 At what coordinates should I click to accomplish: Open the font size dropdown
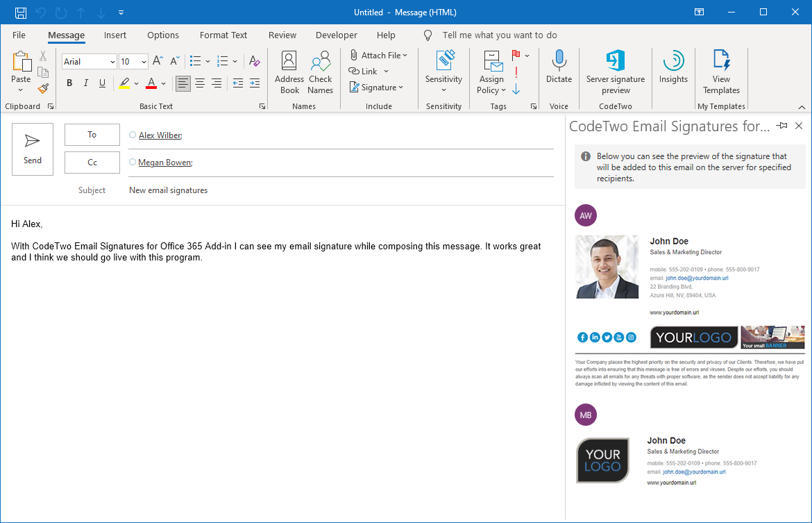(x=144, y=61)
